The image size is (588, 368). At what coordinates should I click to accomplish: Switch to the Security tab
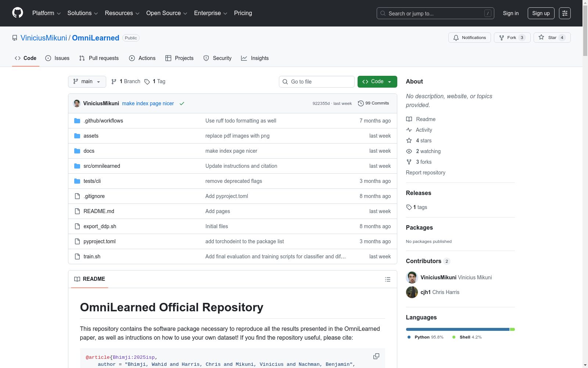click(218, 58)
